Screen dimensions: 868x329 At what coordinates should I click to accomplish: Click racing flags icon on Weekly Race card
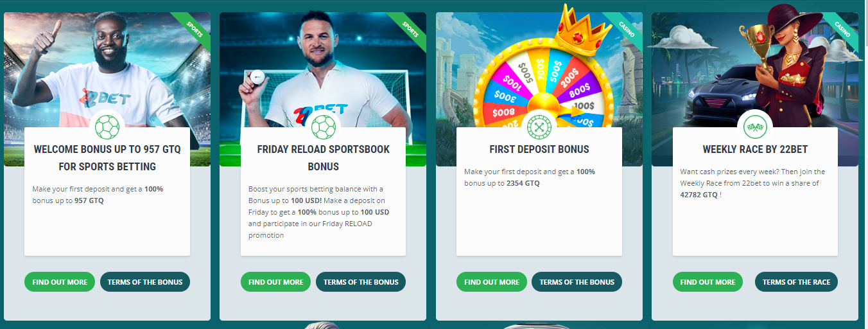click(755, 127)
